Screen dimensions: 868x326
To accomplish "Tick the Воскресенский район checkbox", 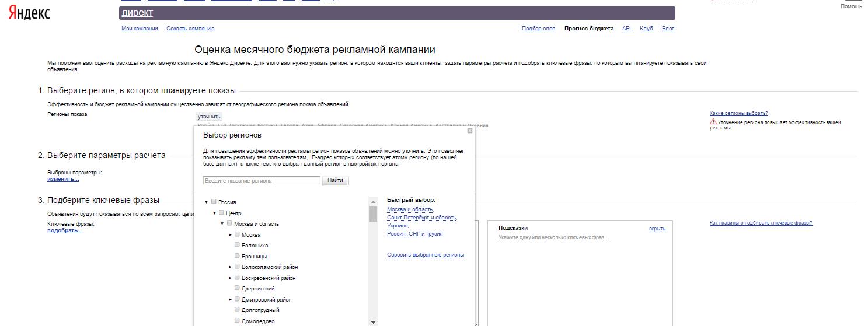I will [x=237, y=278].
